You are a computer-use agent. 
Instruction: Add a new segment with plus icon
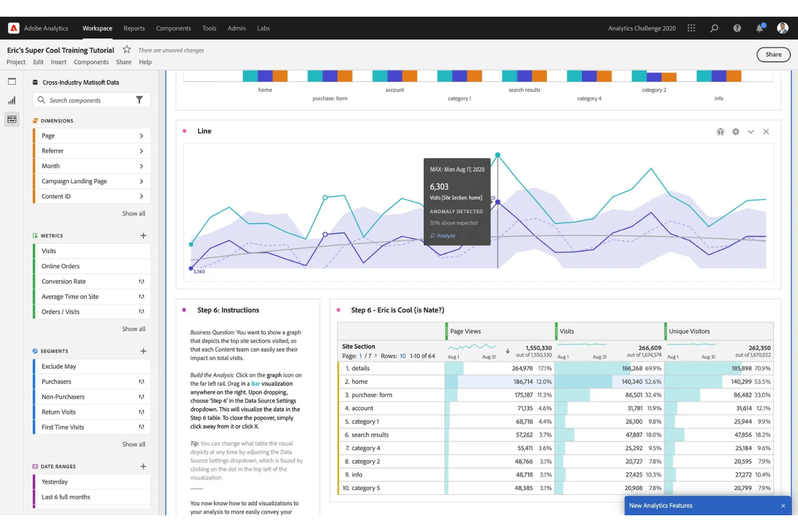[143, 351]
